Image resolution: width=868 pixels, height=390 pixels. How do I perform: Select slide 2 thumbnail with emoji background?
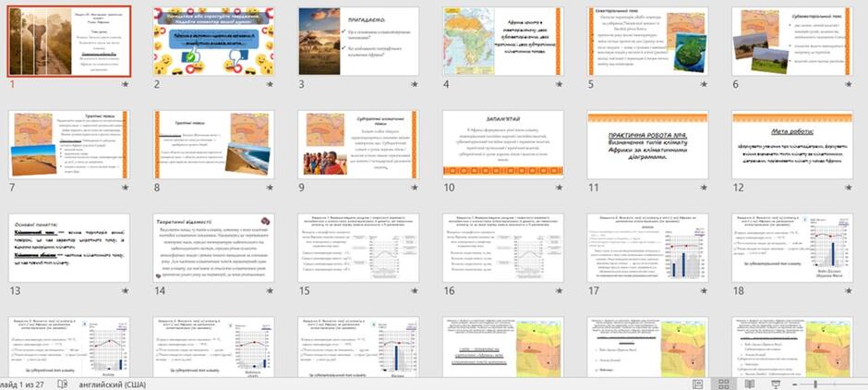(x=213, y=42)
